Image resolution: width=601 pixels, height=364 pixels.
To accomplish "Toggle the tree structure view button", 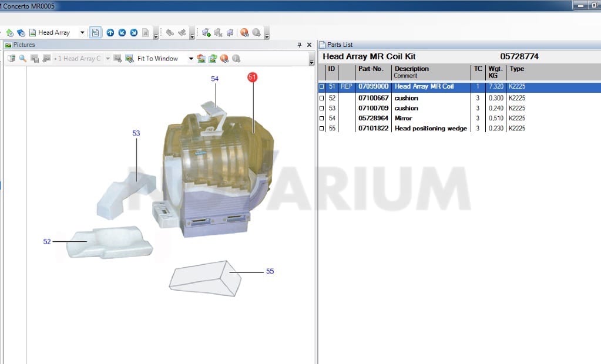I will tap(95, 32).
